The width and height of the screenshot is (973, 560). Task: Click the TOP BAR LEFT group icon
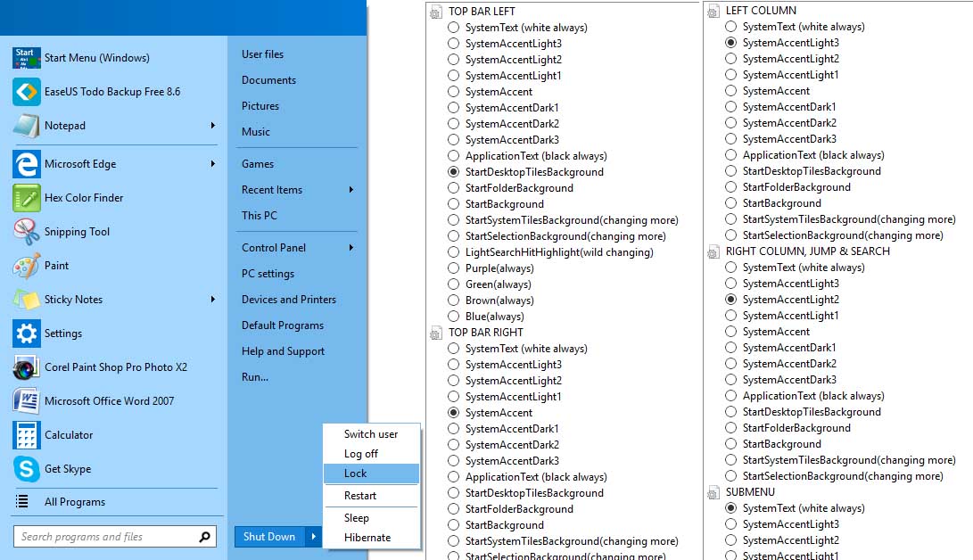click(435, 12)
